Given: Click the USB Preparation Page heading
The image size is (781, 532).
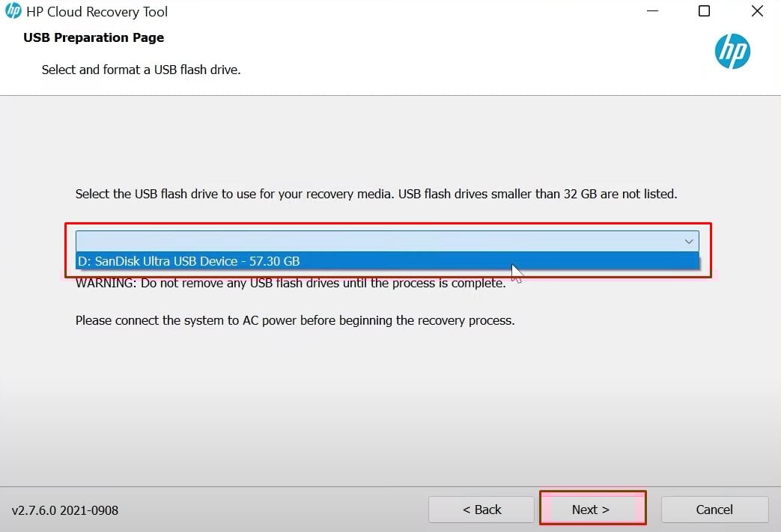Looking at the screenshot, I should (94, 38).
